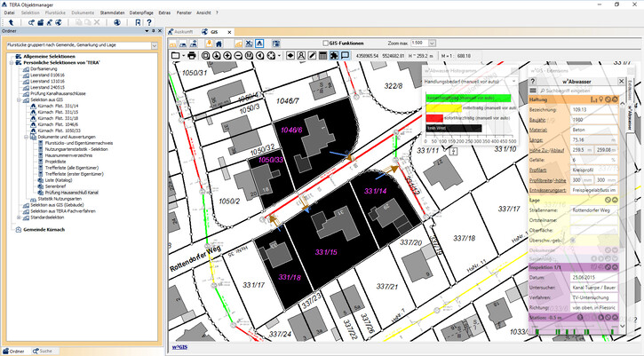The width and height of the screenshot is (644, 356).
Task: Click the green langfristig histogram bar
Action: (x=466, y=99)
